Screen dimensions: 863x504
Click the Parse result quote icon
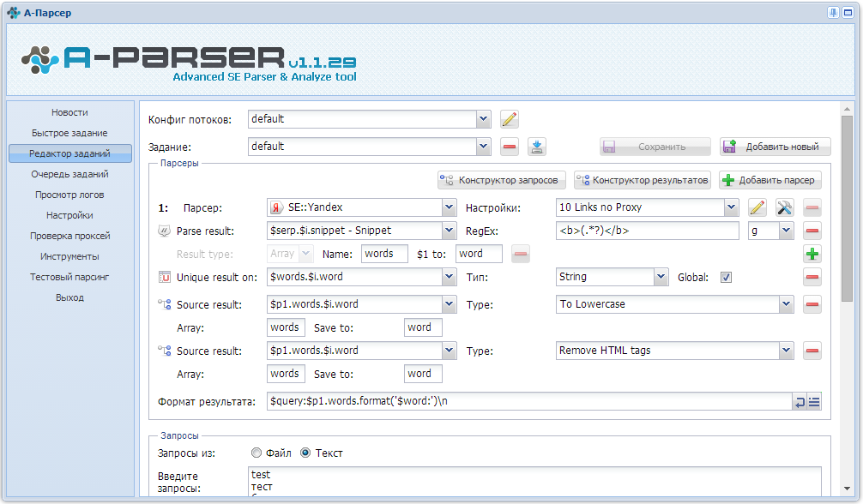click(164, 231)
